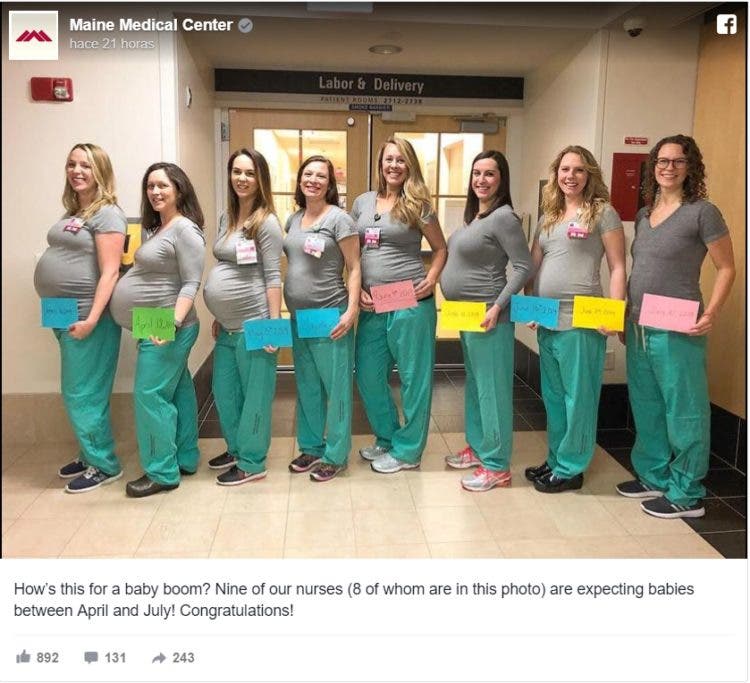Image resolution: width=750 pixels, height=683 pixels.
Task: Click the red fire alarm in photo
Action: click(52, 89)
